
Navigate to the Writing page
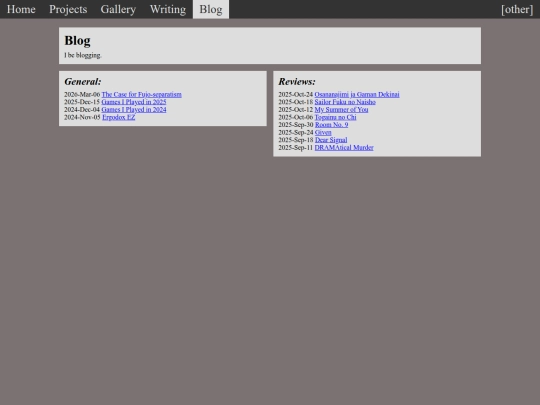point(168,9)
